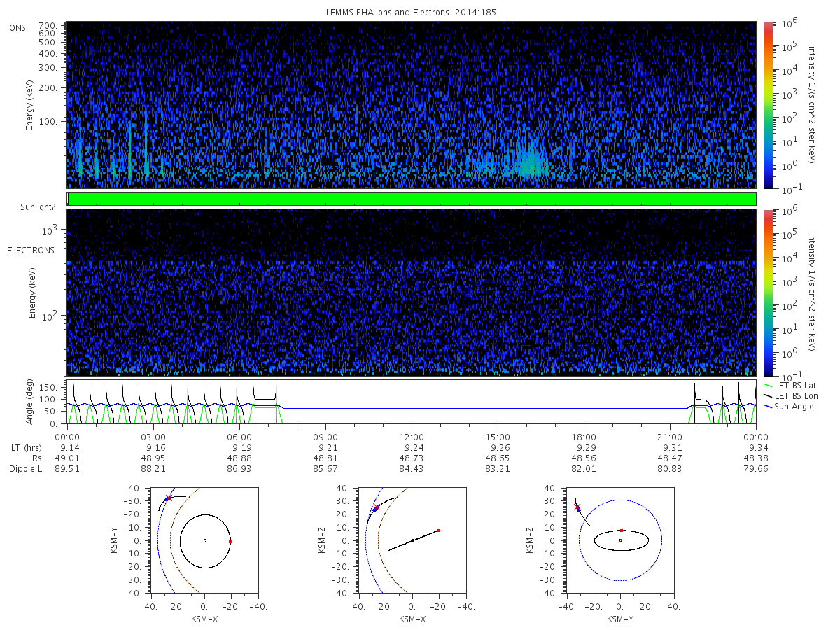The height and width of the screenshot is (630, 840).
Task: Click the red dot on the KSM-X/KSM-Y orbit circle
Action: [230, 542]
